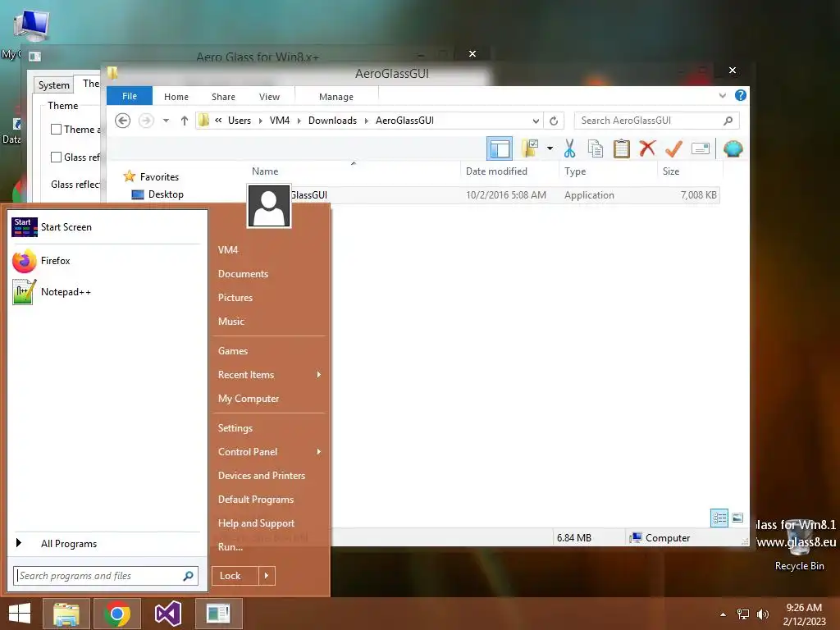Screen dimensions: 840x630
Task: Click the Cut scissors toolbar icon
Action: coord(569,148)
